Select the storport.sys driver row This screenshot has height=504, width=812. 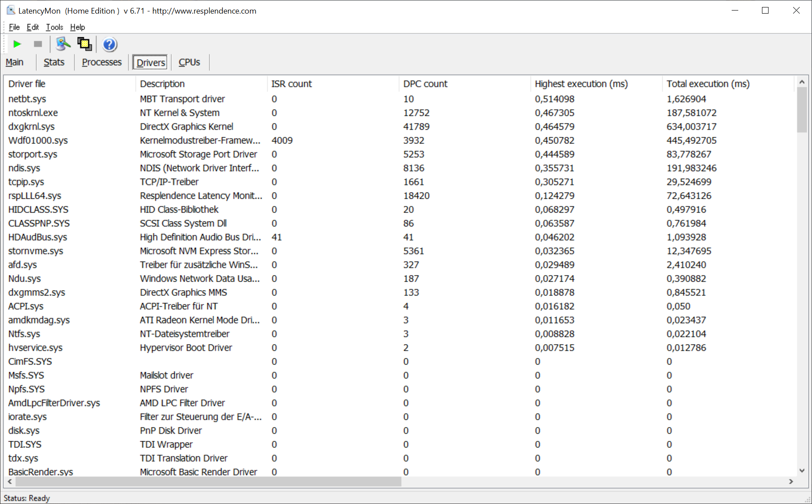(400, 154)
